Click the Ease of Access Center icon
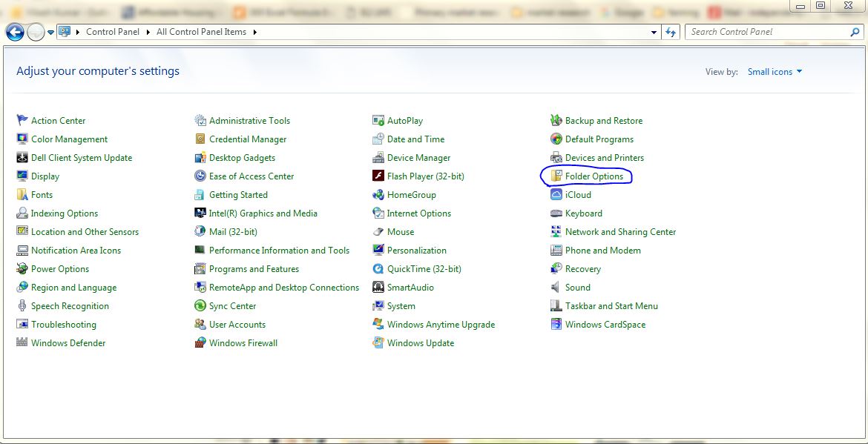This screenshot has width=868, height=444. tap(200, 176)
